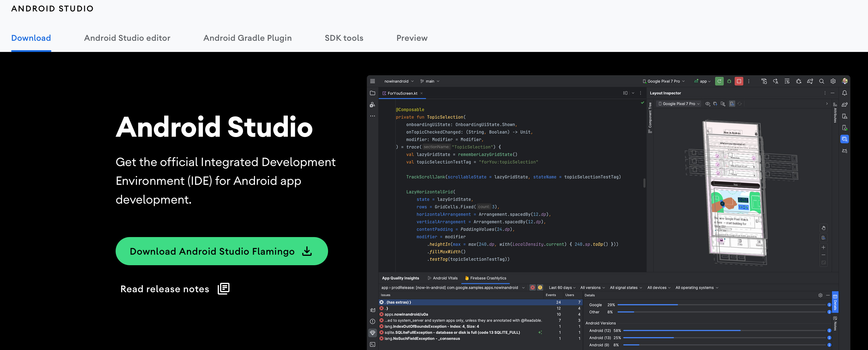Open the Android Studio editor tab
Screen dimensions: 868x350
point(127,38)
